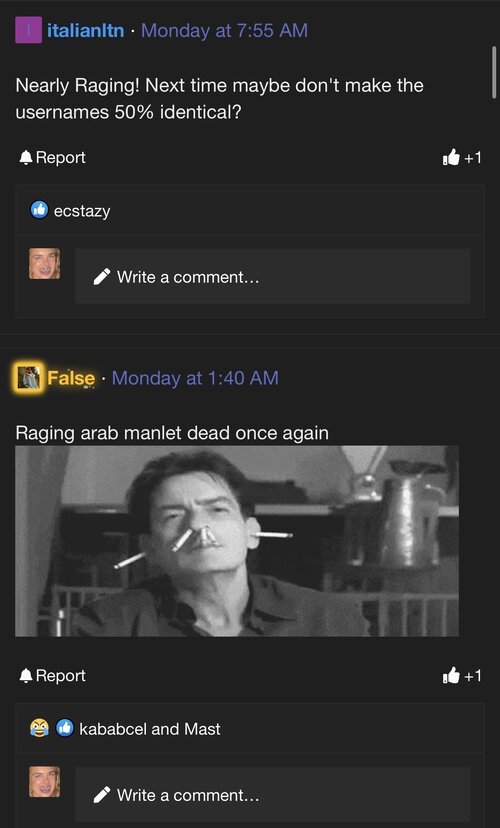Click the vertical scrollbar thumb

click(494, 72)
